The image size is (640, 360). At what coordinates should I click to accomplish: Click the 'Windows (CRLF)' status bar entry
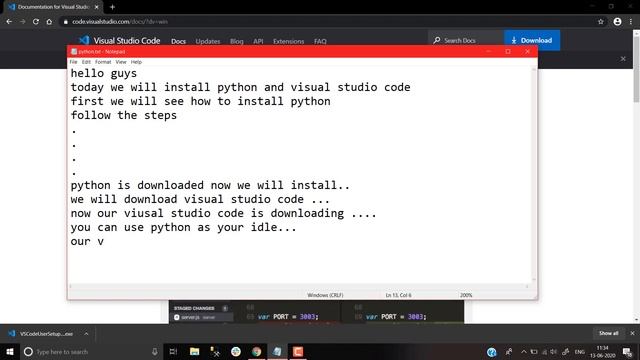[325, 295]
